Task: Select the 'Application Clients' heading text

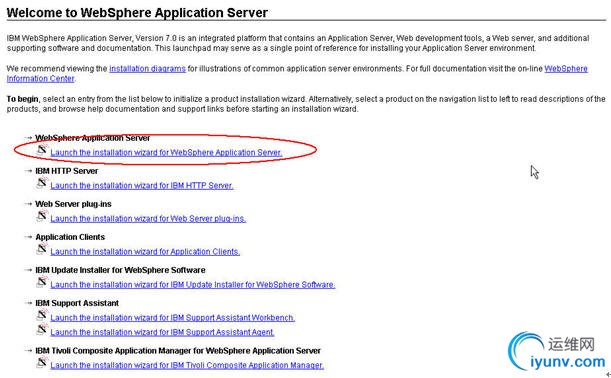Action: (x=70, y=237)
